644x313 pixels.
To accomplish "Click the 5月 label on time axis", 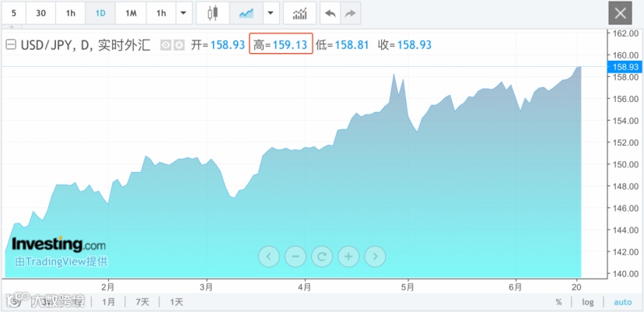I will [x=408, y=287].
